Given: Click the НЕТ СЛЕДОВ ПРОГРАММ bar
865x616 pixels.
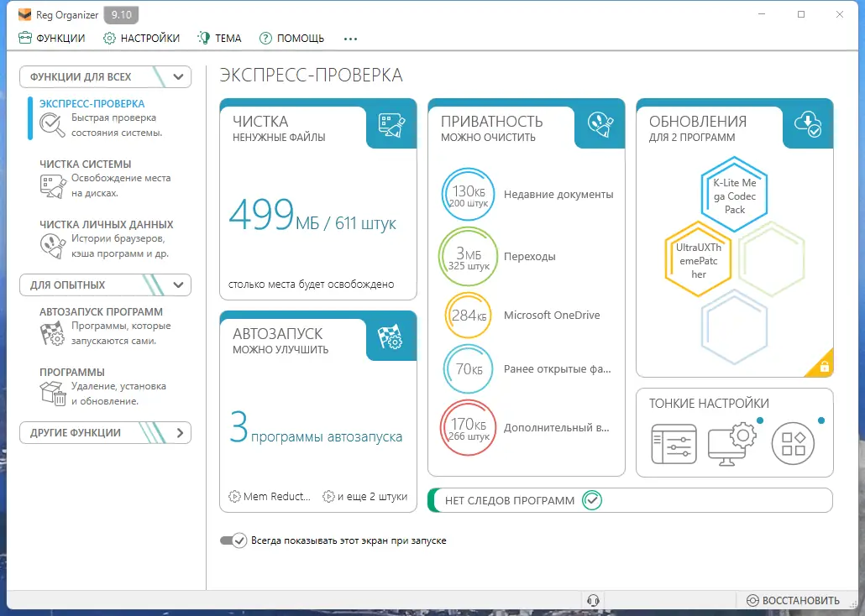Looking at the screenshot, I should click(x=630, y=500).
